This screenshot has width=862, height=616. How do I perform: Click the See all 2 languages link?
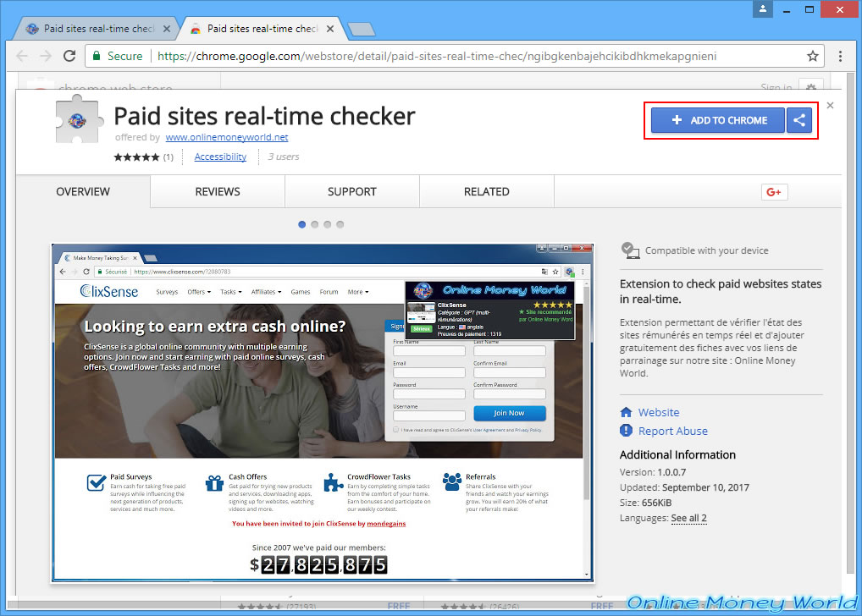[688, 518]
